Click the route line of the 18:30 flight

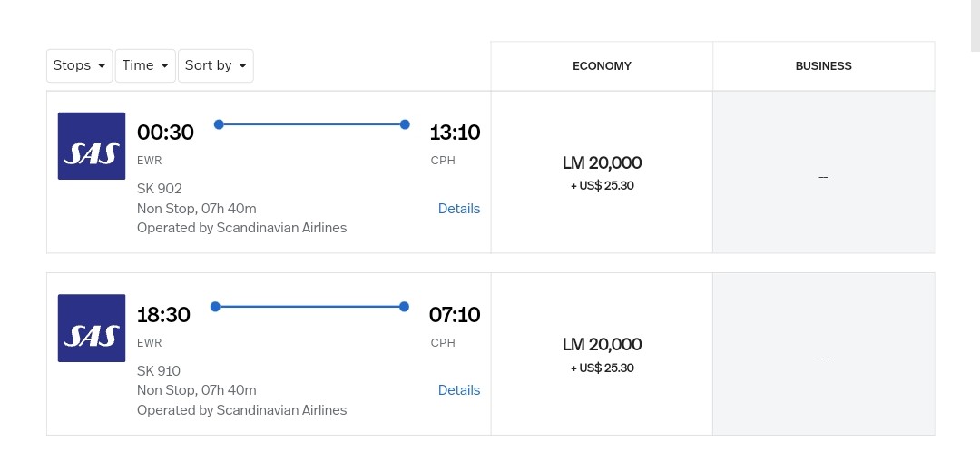309,307
